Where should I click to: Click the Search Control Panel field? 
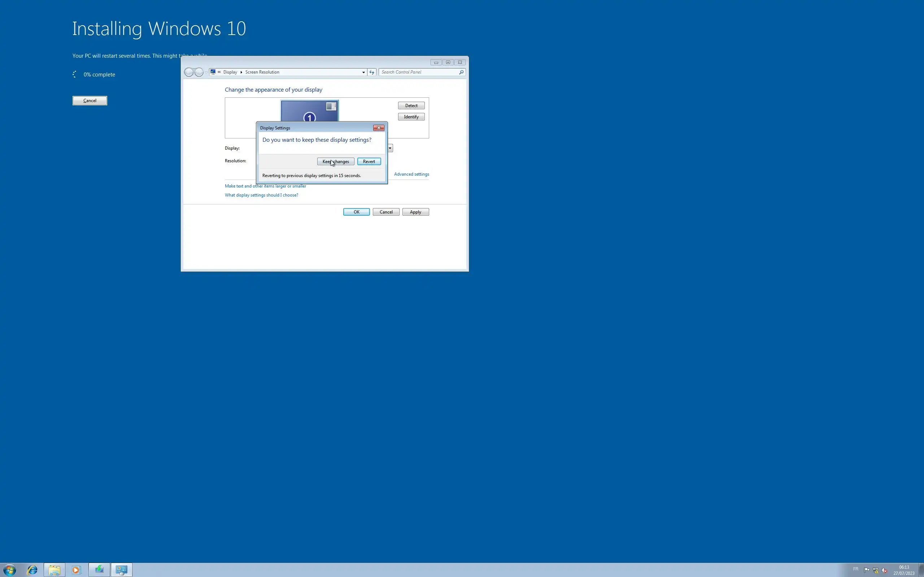pos(418,72)
